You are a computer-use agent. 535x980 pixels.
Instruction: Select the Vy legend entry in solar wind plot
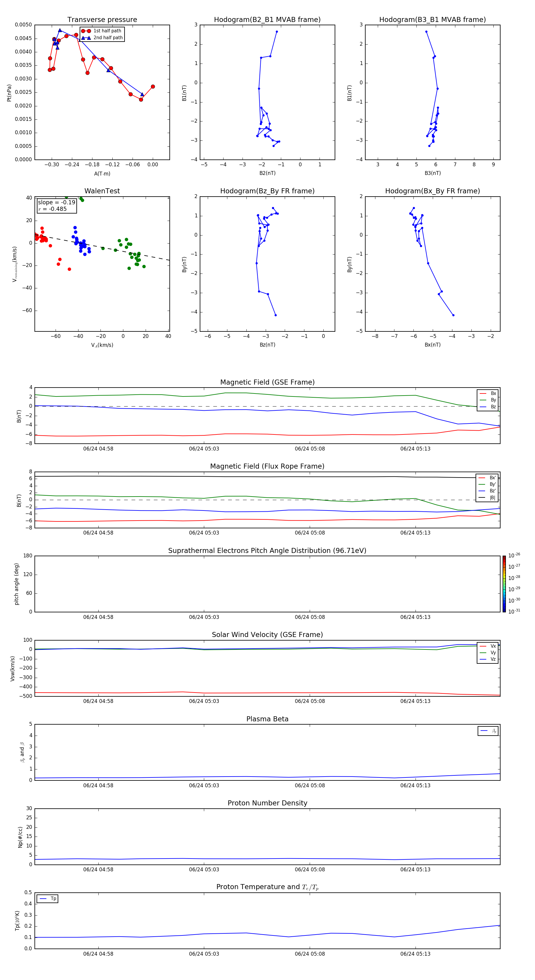[x=488, y=652]
